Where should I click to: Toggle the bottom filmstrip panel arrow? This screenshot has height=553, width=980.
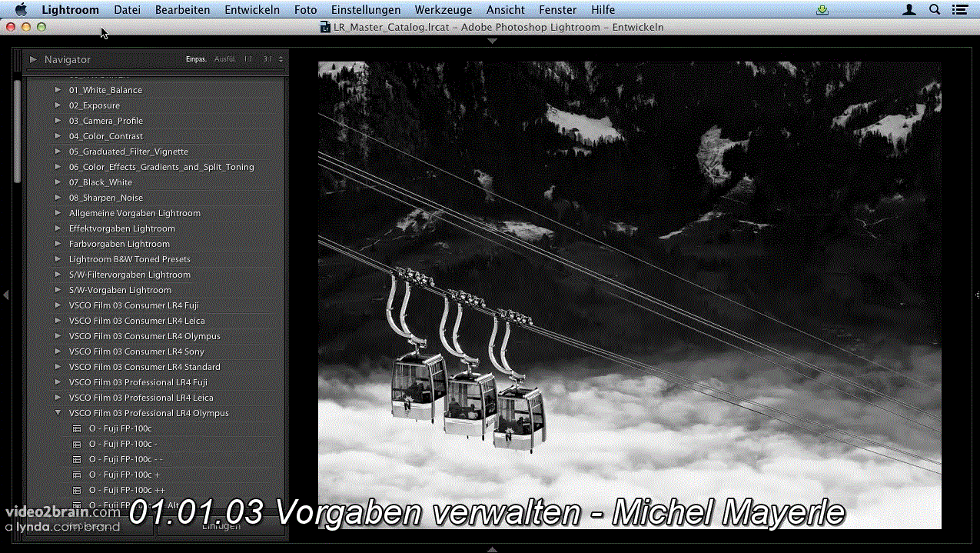tap(492, 549)
